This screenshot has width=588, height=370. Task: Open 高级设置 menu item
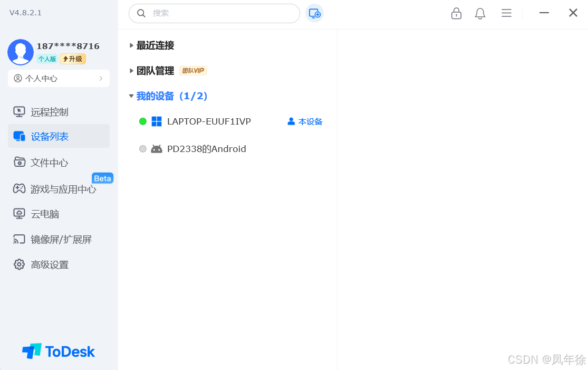point(59,264)
